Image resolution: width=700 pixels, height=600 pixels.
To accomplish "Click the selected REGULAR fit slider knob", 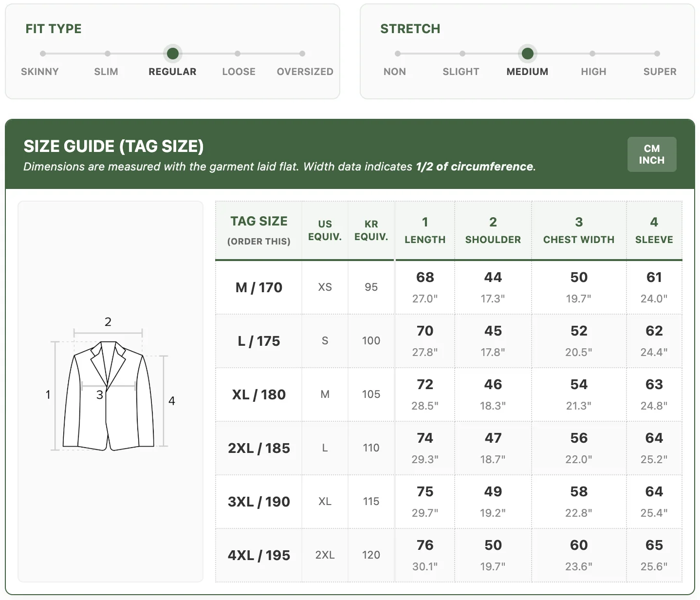I will [x=173, y=54].
